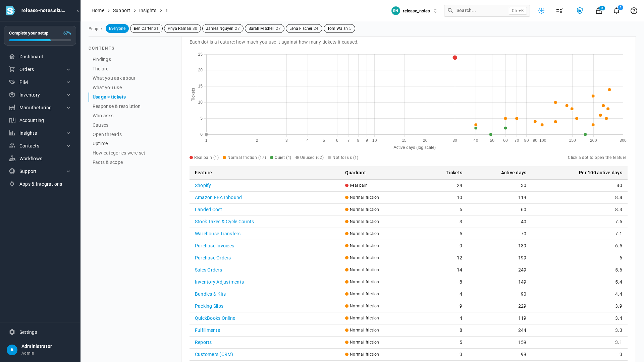Click the Complete your setup progress bar
Screen dimensions: 644x362
tap(40, 40)
